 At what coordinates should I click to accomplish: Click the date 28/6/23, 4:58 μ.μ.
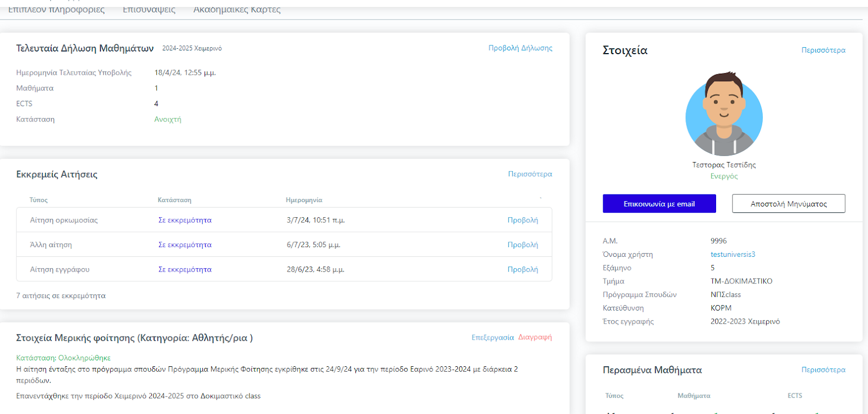pyautogui.click(x=316, y=269)
